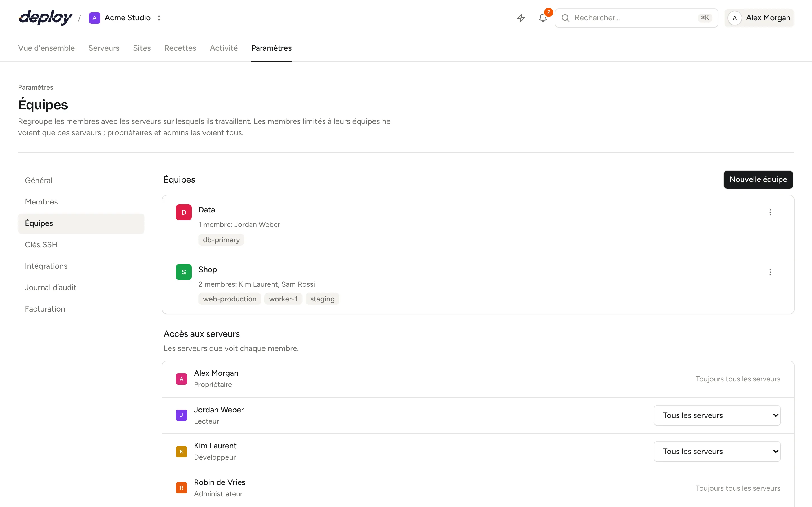
Task: Open Jordan Weber's server access dropdown
Action: [x=717, y=415]
